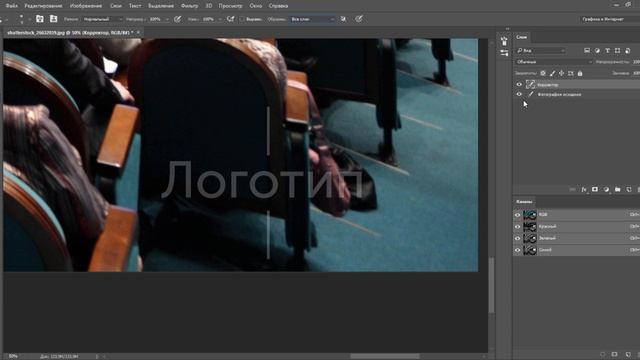The width and height of the screenshot is (640, 360).
Task: Open the Редактирование menu
Action: point(43,6)
